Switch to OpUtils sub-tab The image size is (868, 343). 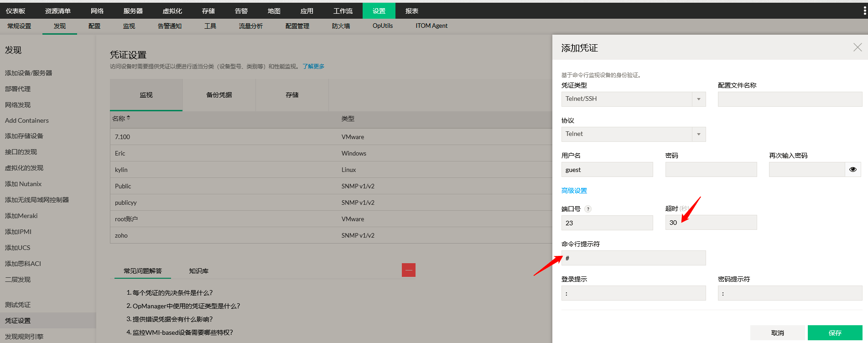[x=383, y=26]
